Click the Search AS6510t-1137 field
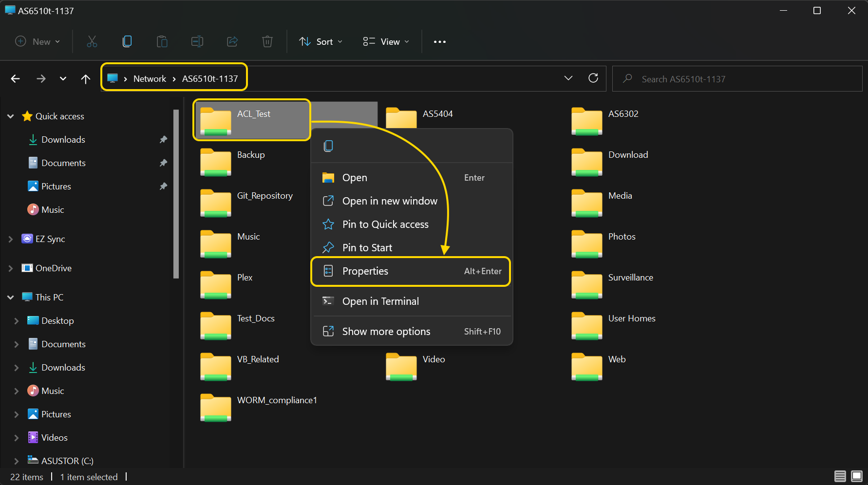Image resolution: width=868 pixels, height=485 pixels. 737,79
